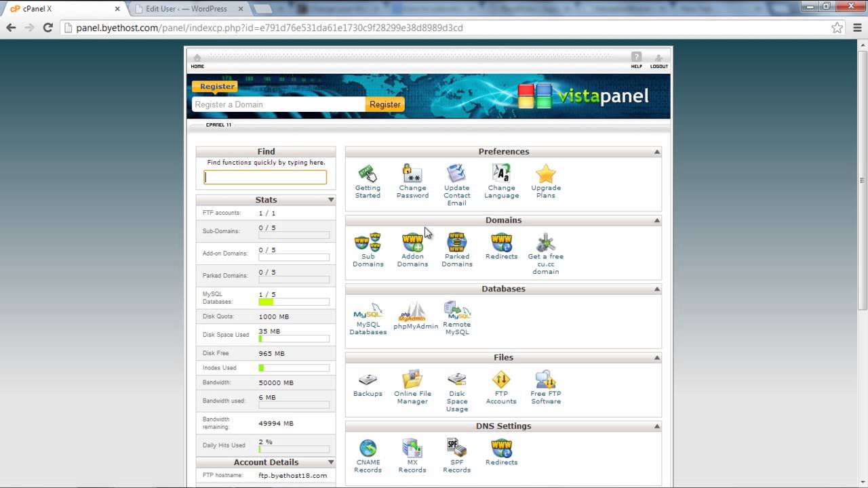Collapse the Account Details panel
The width and height of the screenshot is (868, 488).
point(331,462)
